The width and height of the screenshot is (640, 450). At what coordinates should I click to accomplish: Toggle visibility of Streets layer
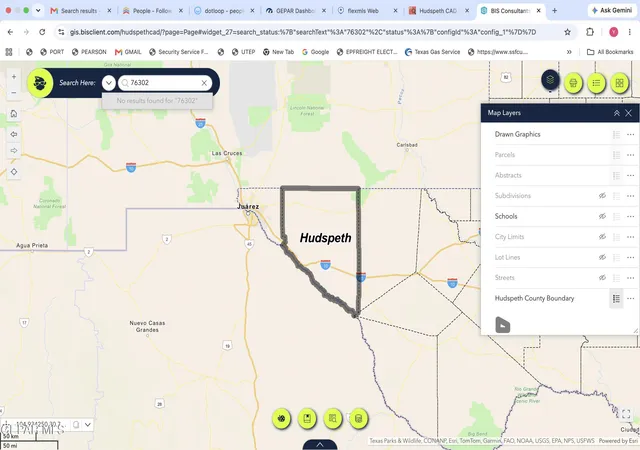(x=602, y=278)
